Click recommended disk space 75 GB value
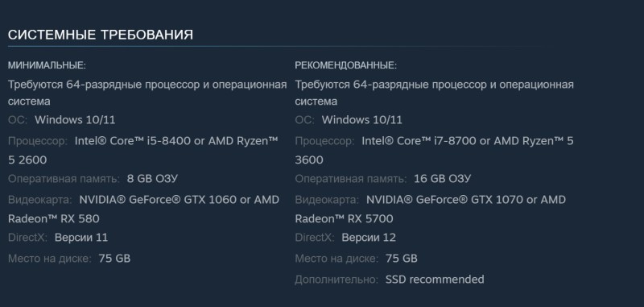The width and height of the screenshot is (644, 307). [x=401, y=259]
